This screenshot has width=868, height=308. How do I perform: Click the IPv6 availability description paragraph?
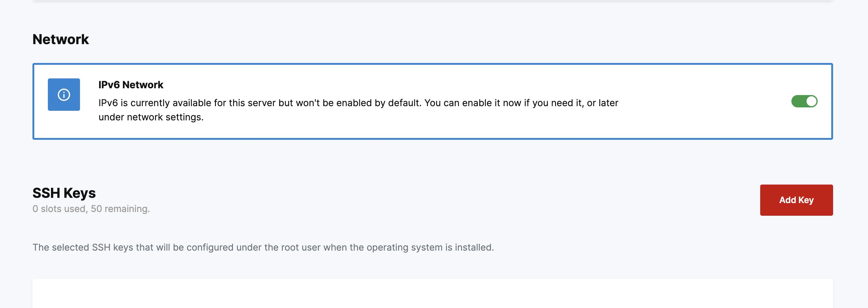(358, 110)
